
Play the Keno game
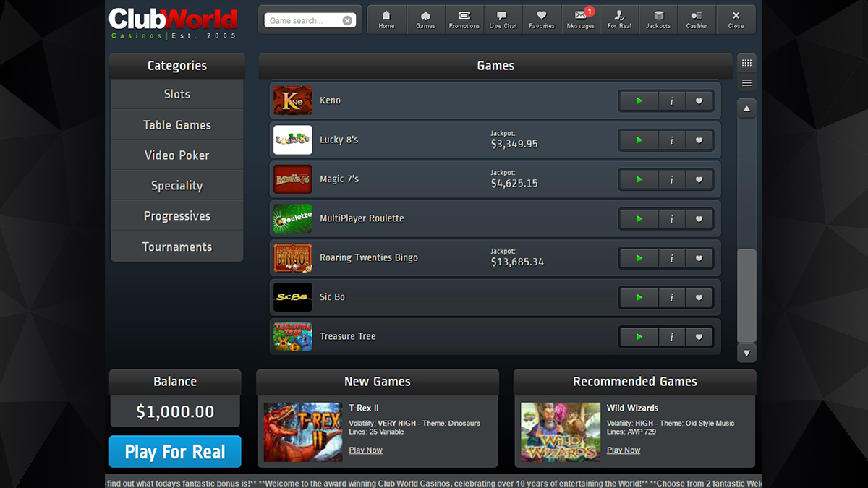pyautogui.click(x=639, y=101)
